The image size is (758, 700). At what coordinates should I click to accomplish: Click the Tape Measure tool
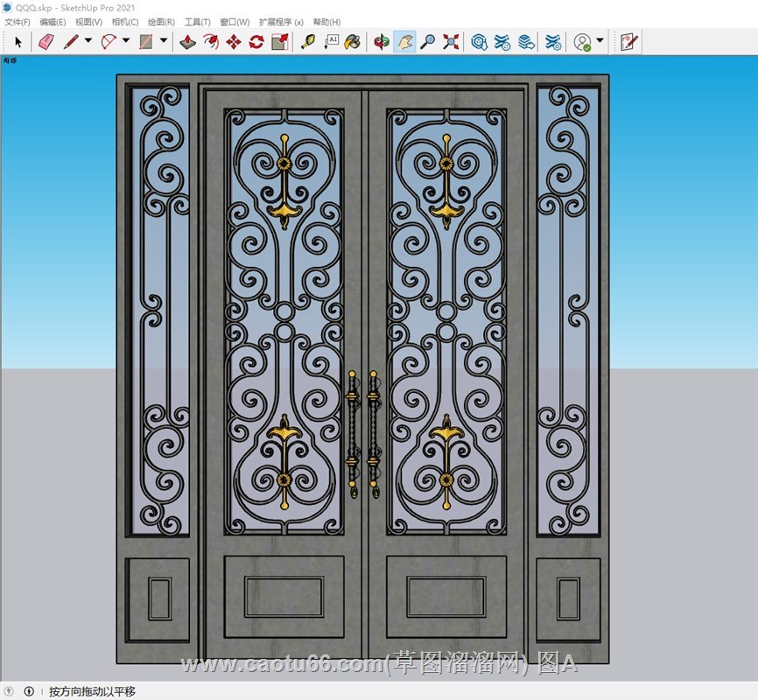click(308, 41)
